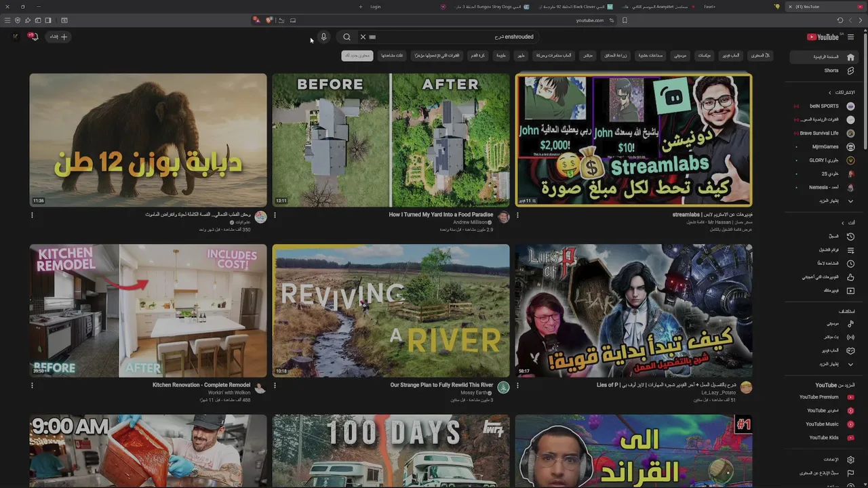Click the YouTube logo
The height and width of the screenshot is (488, 868).
click(823, 37)
